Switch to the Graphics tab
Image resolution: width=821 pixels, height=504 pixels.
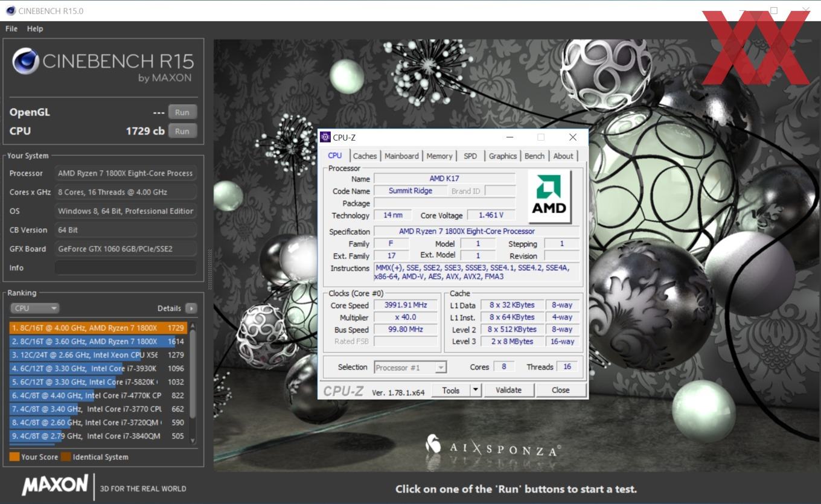coord(503,156)
